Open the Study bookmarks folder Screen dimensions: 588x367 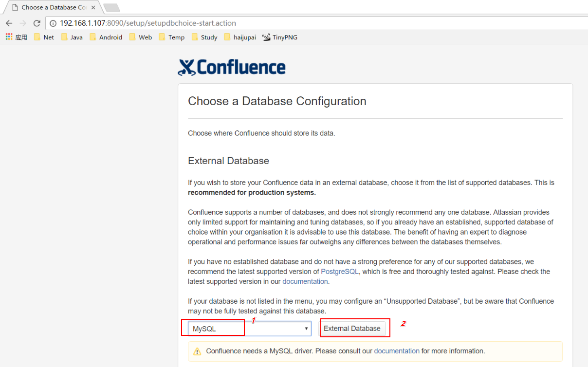tap(204, 37)
